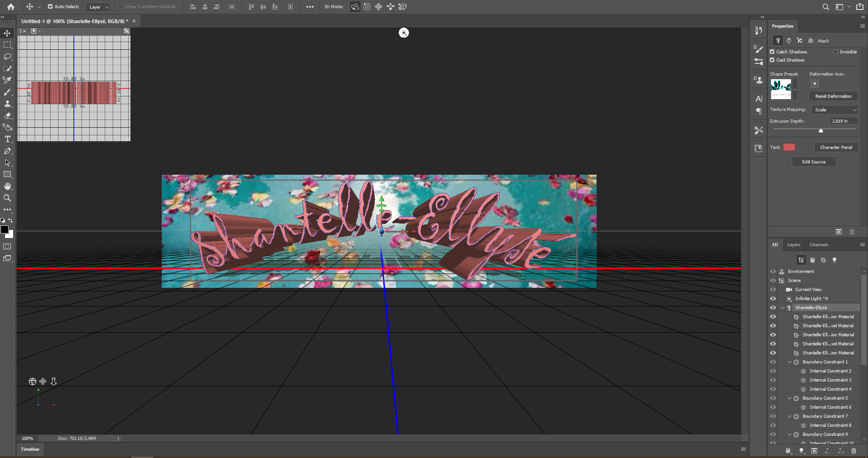Screen dimensions: 868x458
Task: Select the Lasso tool
Action: [7, 57]
